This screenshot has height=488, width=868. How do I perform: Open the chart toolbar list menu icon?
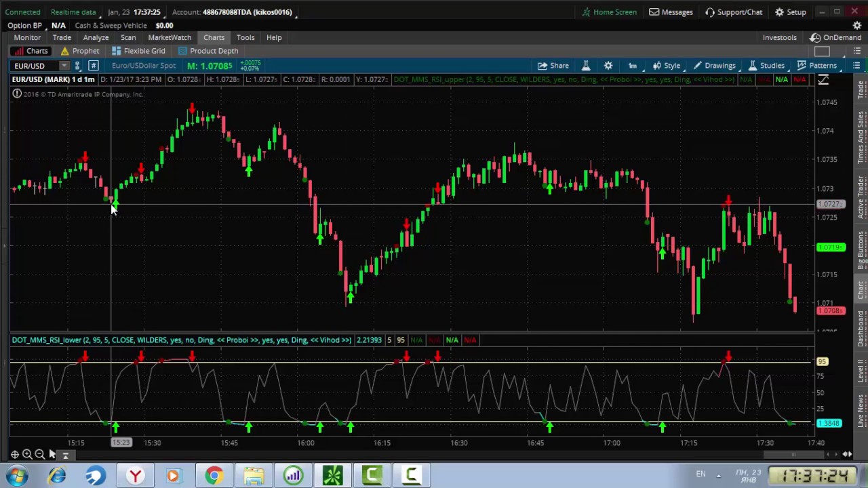coord(856,66)
